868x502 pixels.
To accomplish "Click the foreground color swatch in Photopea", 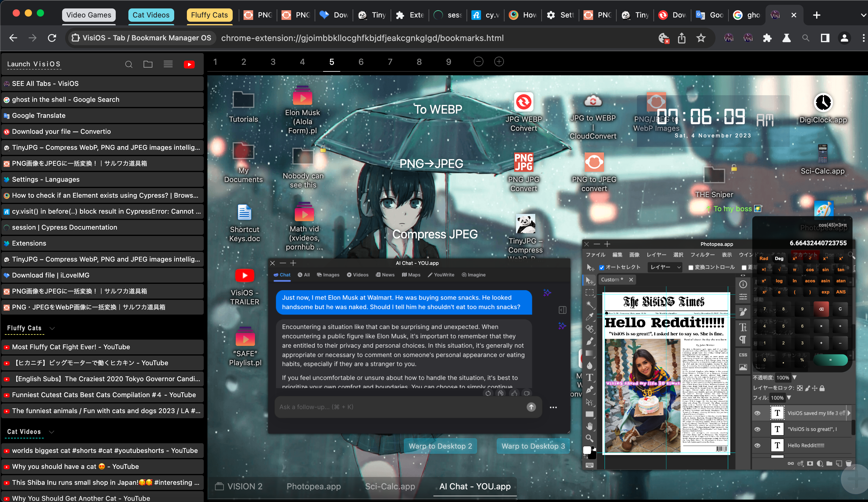I will 587,450.
